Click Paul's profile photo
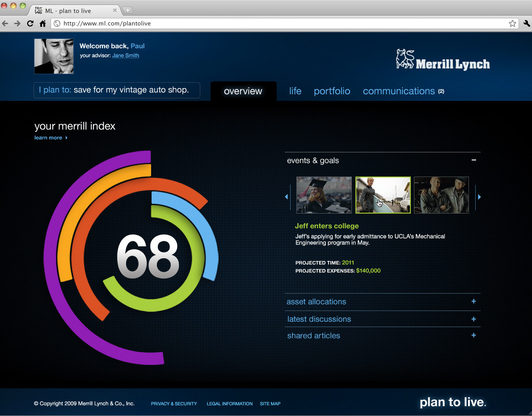Viewport: 532px width, 416px height. click(54, 56)
